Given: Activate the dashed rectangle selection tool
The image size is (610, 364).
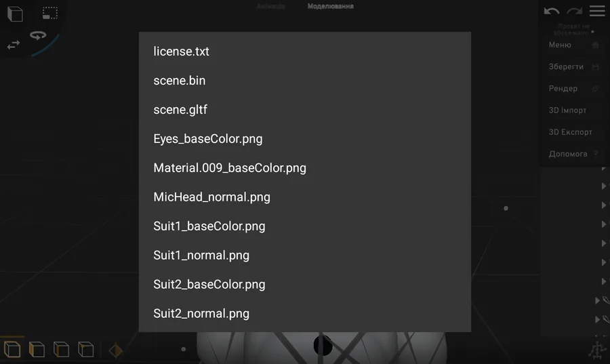Looking at the screenshot, I should click(49, 13).
